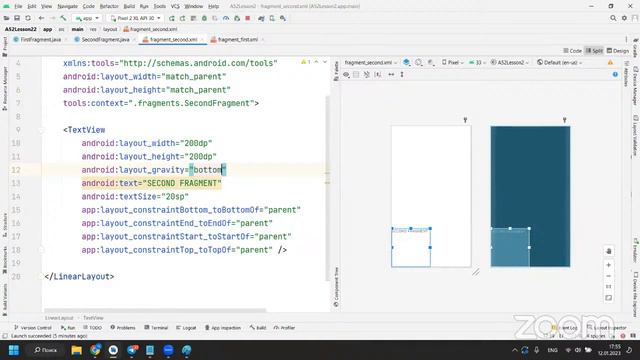Click the blue info icon in design panel
The width and height of the screenshot is (640, 360).
tap(615, 74)
